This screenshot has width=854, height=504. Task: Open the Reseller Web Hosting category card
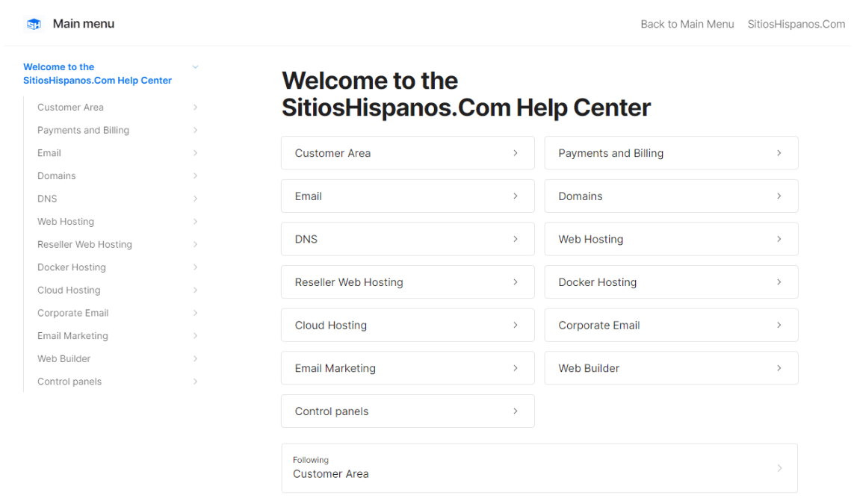(408, 282)
